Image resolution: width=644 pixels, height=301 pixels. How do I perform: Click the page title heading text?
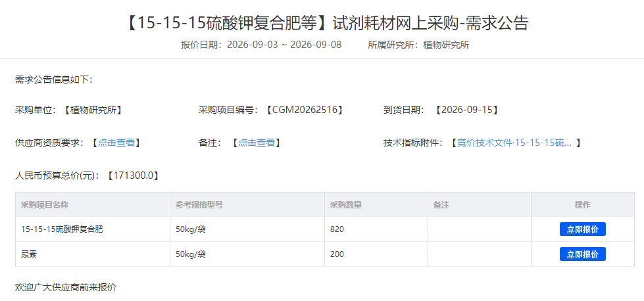[x=328, y=23]
